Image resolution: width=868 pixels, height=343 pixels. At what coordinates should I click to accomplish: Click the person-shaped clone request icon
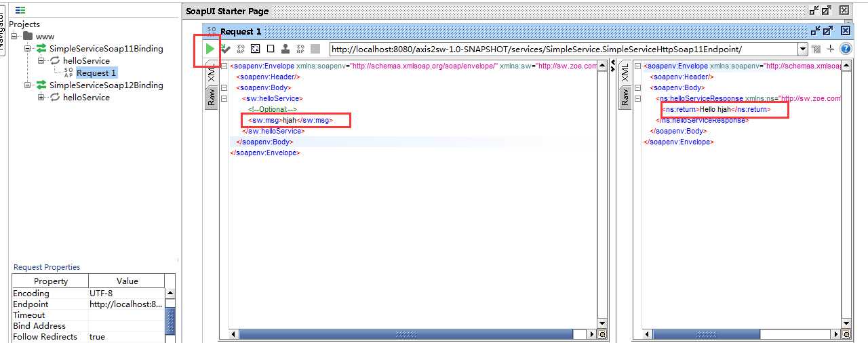(x=285, y=49)
